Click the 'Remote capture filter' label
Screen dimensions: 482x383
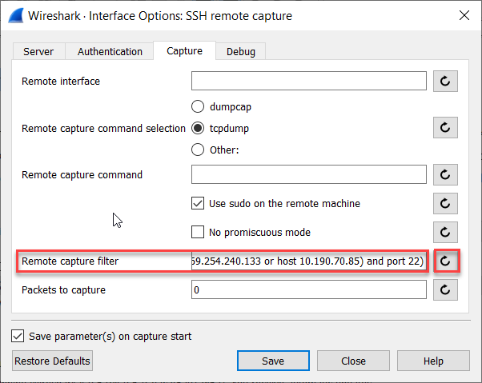pos(70,261)
